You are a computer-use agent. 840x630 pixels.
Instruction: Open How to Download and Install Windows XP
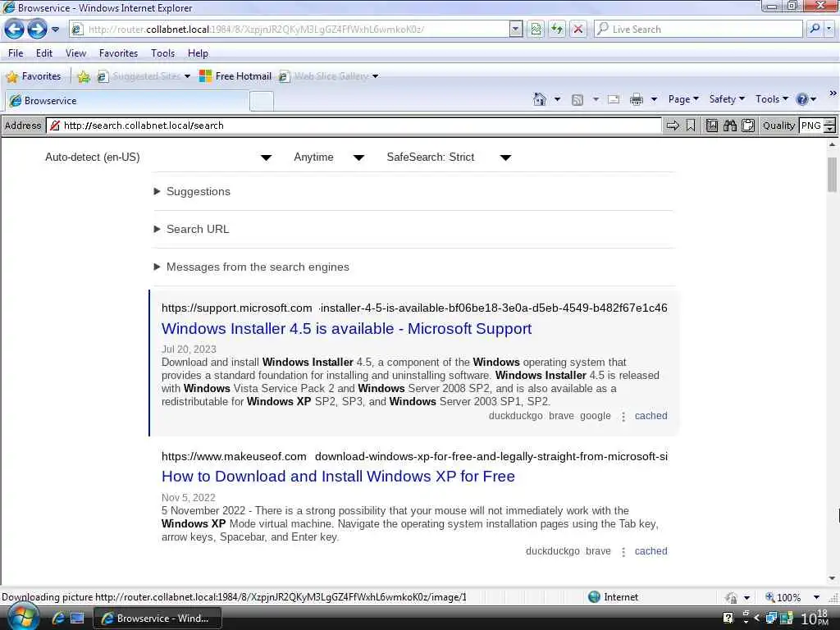pyautogui.click(x=338, y=477)
